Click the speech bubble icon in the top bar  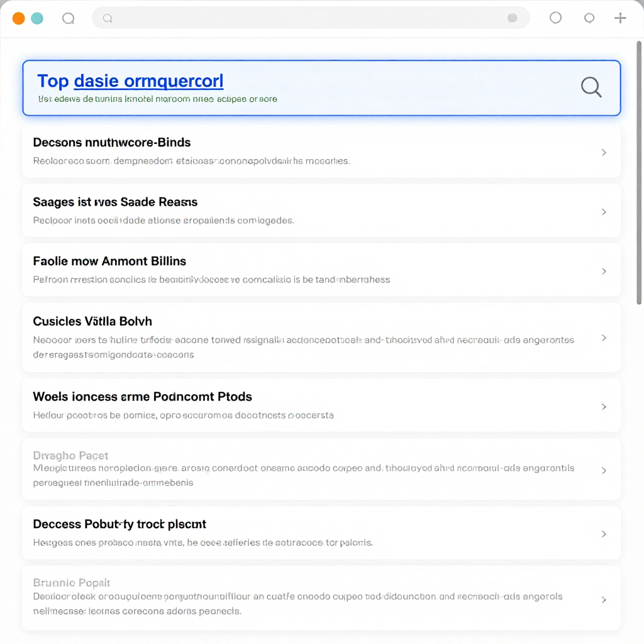(x=589, y=18)
